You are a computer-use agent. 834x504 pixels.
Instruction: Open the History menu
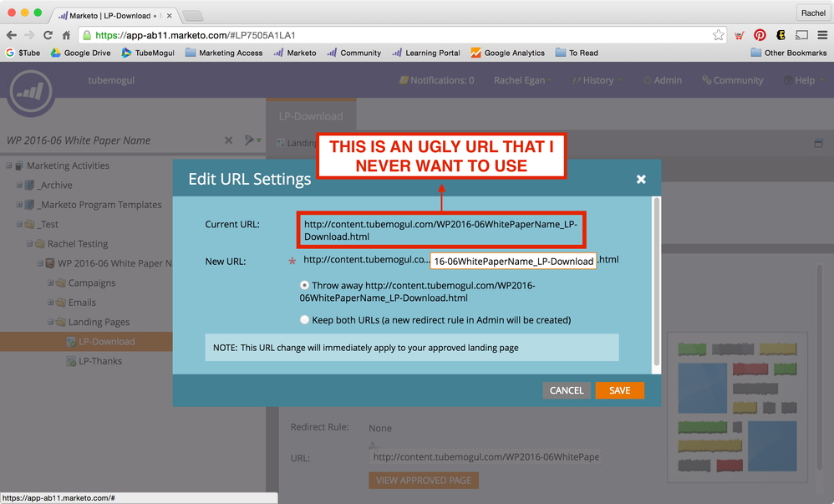point(598,80)
